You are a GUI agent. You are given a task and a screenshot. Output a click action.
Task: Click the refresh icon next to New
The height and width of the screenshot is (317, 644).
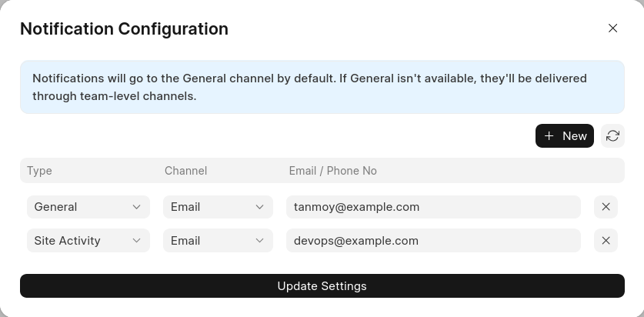coord(612,135)
